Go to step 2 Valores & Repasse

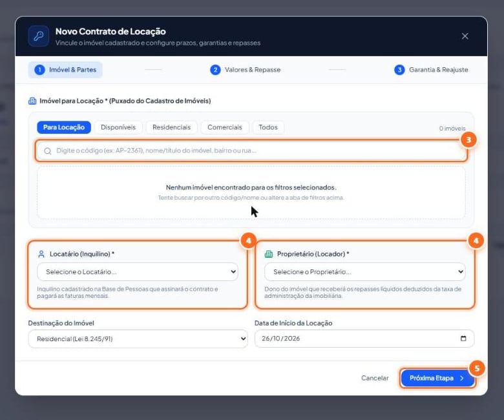pyautogui.click(x=246, y=70)
